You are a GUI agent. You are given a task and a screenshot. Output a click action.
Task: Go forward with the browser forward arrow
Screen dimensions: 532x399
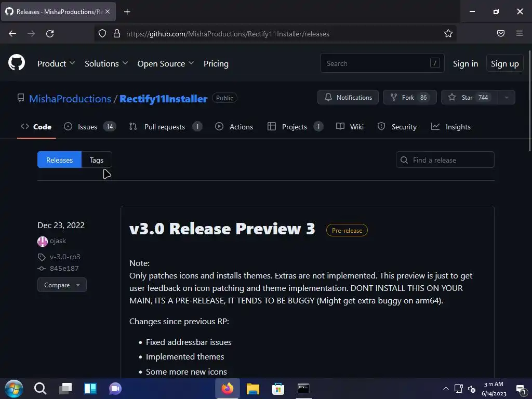click(x=31, y=34)
